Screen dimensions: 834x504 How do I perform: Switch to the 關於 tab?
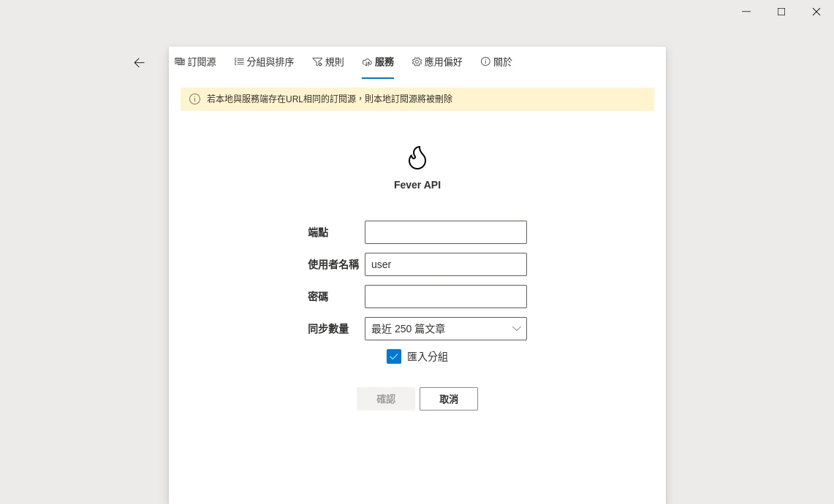(496, 62)
